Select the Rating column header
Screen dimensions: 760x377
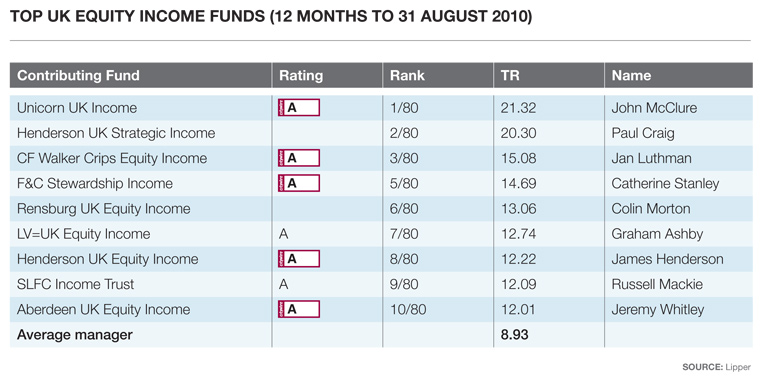pos(301,76)
